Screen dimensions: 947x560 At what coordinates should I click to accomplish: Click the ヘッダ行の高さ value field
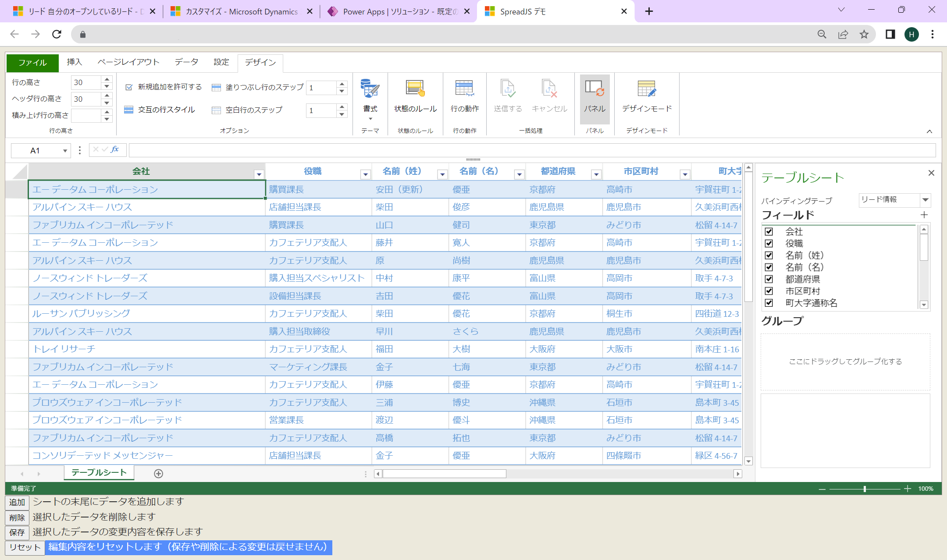pos(86,99)
